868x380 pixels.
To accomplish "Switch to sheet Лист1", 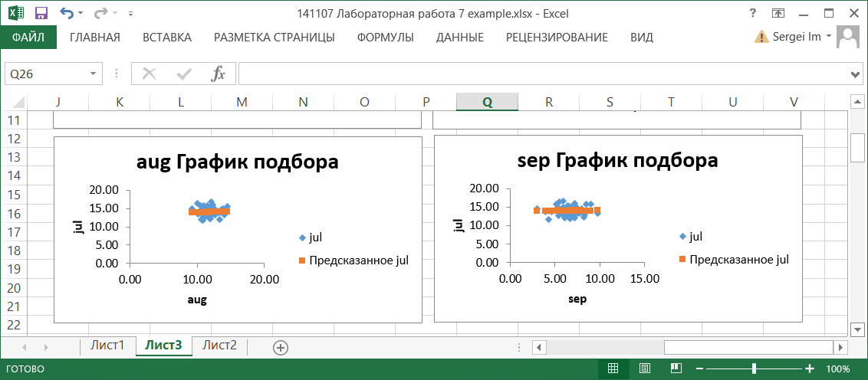I will pyautogui.click(x=108, y=346).
